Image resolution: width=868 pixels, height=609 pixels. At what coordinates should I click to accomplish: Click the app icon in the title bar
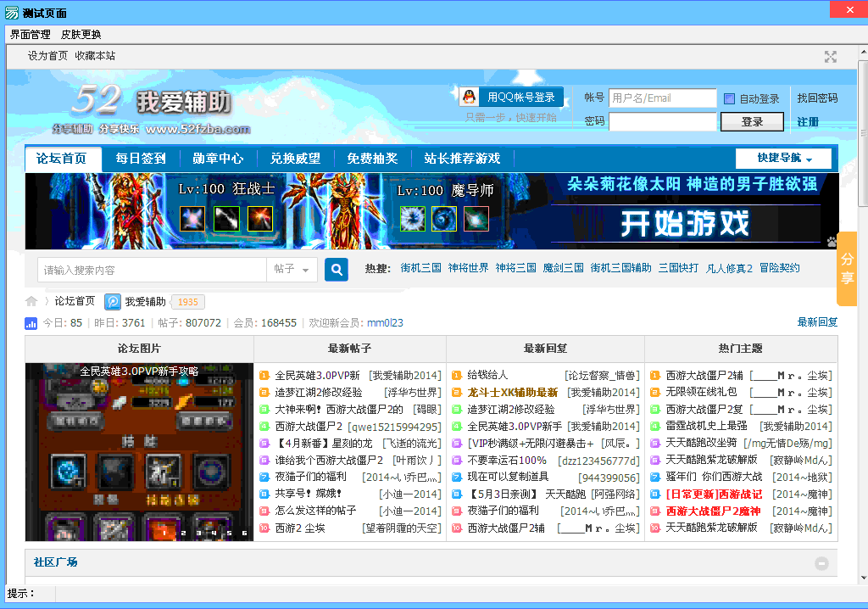[x=11, y=12]
